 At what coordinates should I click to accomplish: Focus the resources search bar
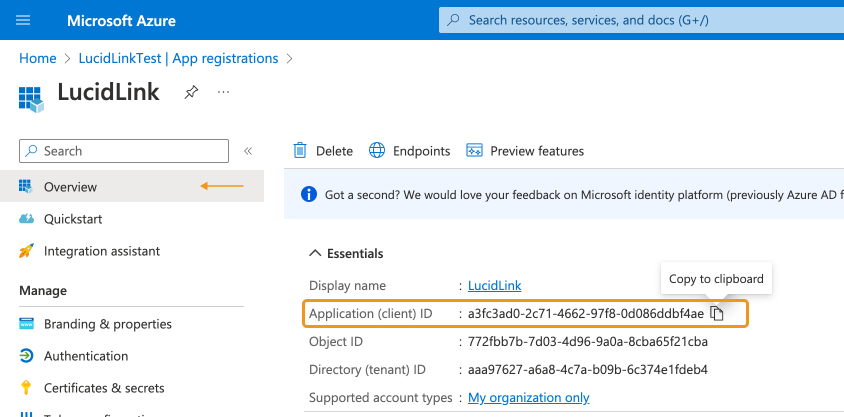pyautogui.click(x=641, y=20)
